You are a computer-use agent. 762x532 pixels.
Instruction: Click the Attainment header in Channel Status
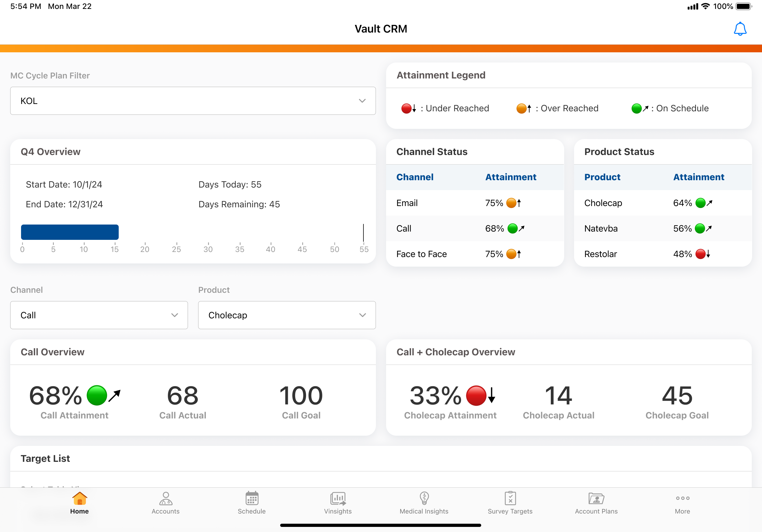pos(511,177)
